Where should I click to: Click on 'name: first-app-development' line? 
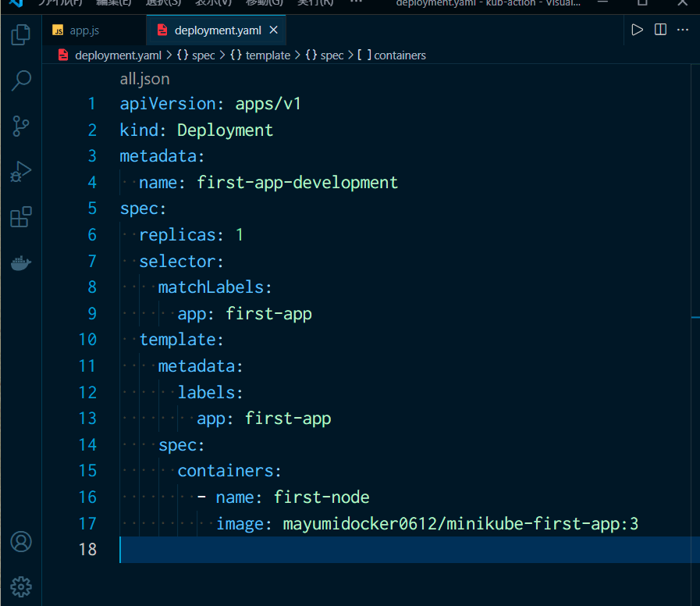[268, 183]
